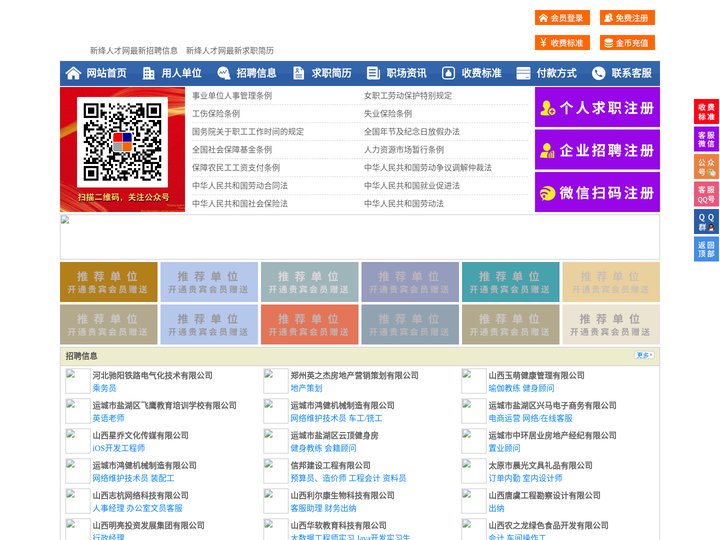Open the 英语老师 job link
The width and height of the screenshot is (720, 540).
pyautogui.click(x=108, y=418)
